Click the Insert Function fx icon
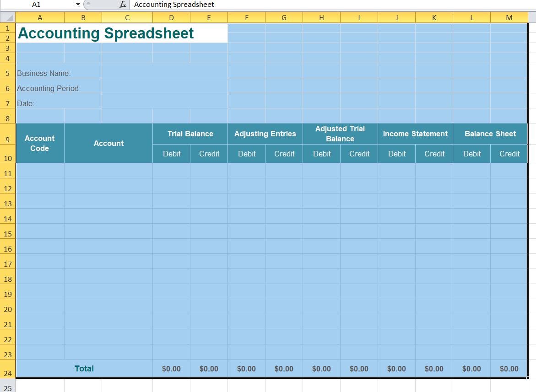 [x=123, y=5]
